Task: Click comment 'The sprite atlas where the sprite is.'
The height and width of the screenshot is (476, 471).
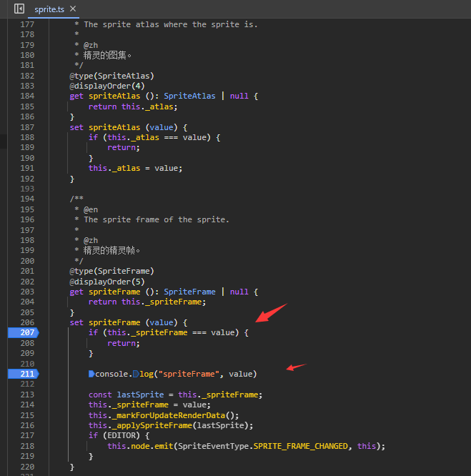Action: 171,24
